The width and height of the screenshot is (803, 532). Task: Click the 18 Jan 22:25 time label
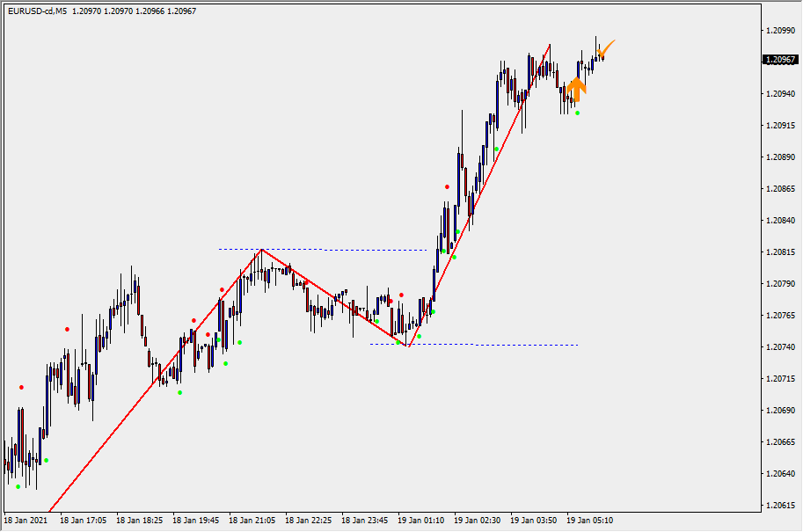coord(307,521)
